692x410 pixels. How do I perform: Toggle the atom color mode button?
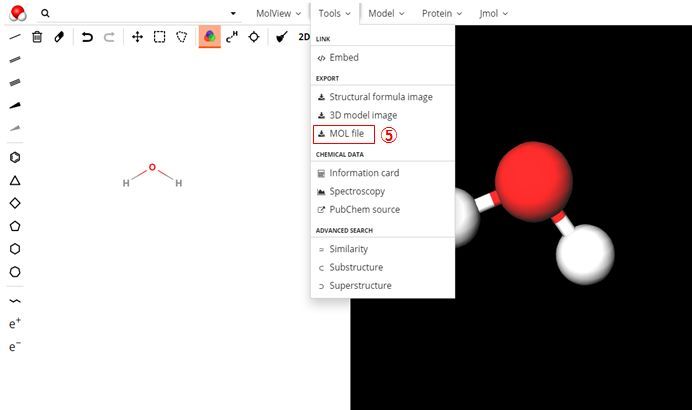tap(209, 37)
